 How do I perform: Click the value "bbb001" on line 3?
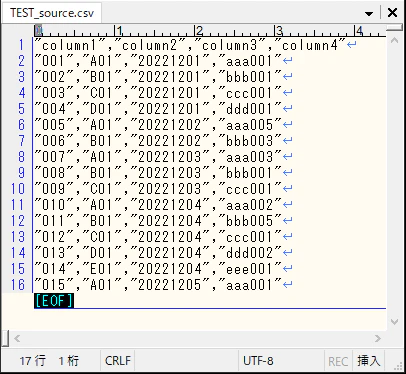click(x=250, y=77)
